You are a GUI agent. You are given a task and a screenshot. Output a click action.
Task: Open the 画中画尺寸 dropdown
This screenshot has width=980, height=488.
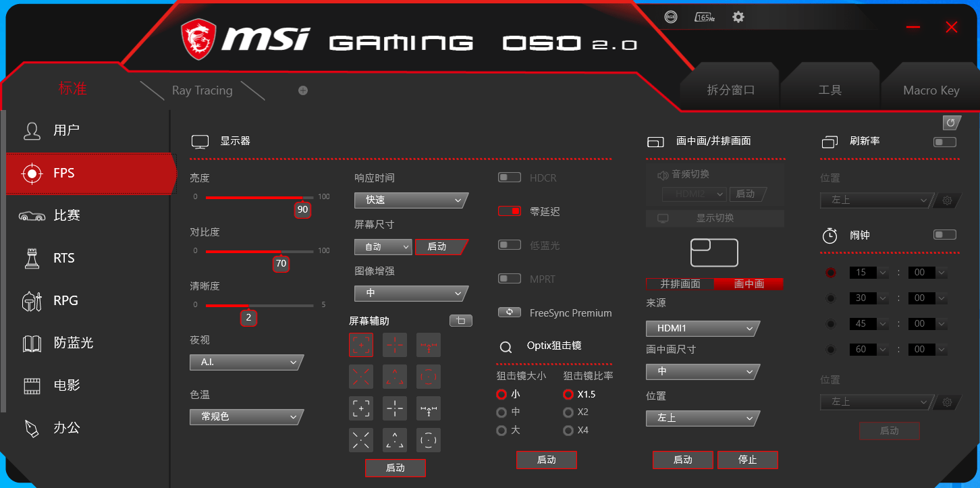click(702, 372)
